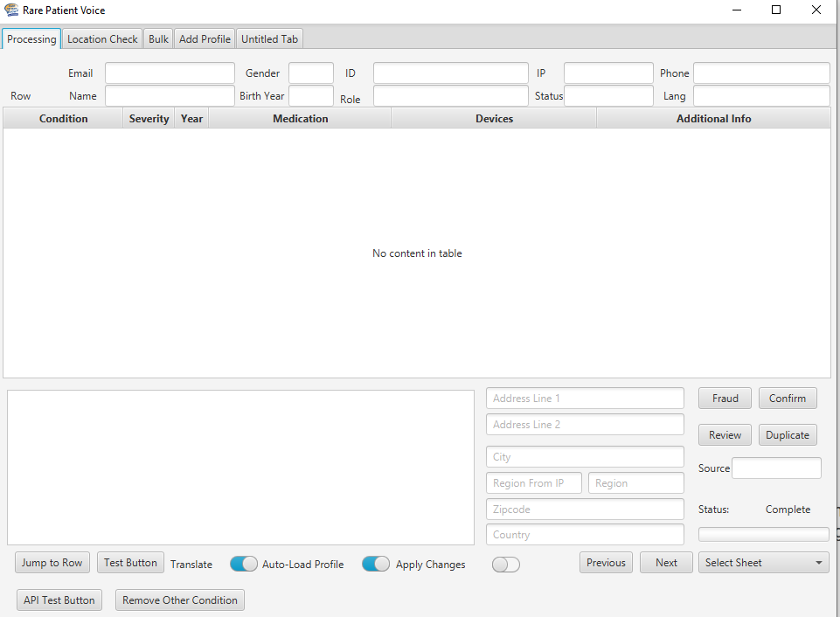Select the Untitled Tab
This screenshot has height=617, width=840.
[269, 39]
